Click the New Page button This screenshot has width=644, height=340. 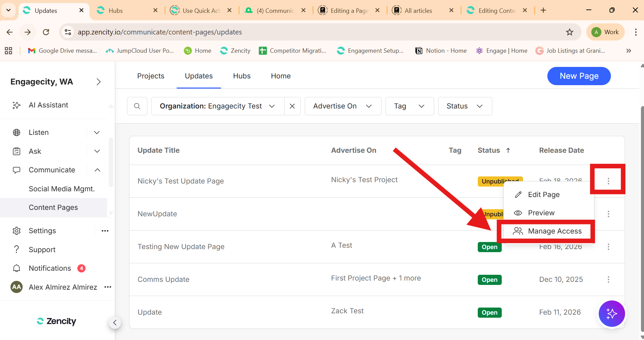tap(579, 76)
